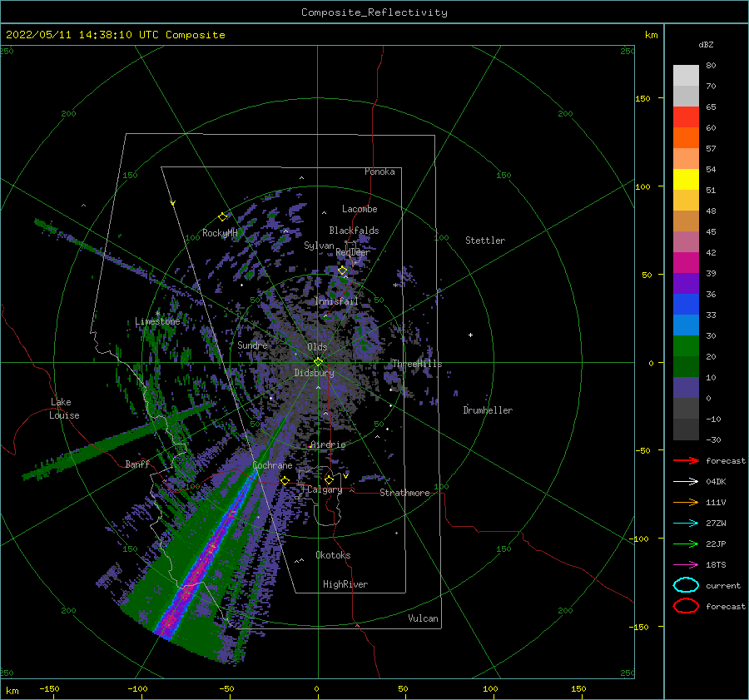Click the magenta 18TS arrow in legend
Screen dimensions: 749x700
pyautogui.click(x=686, y=565)
